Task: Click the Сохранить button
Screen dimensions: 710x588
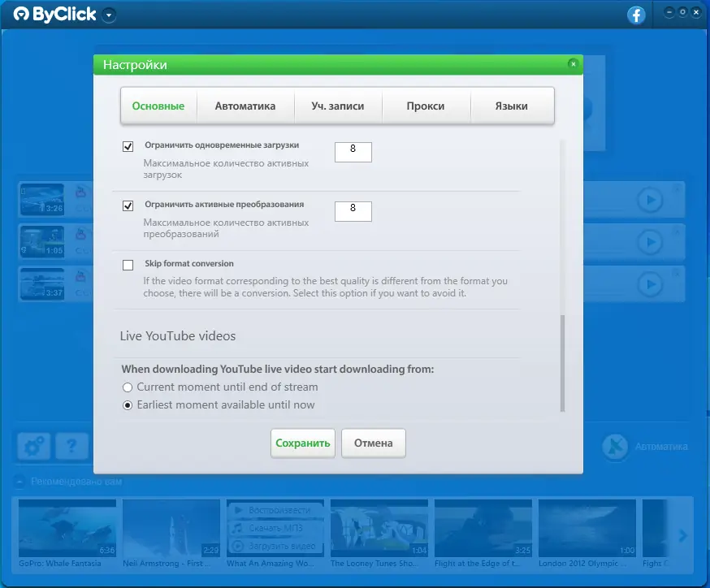Action: pyautogui.click(x=302, y=443)
